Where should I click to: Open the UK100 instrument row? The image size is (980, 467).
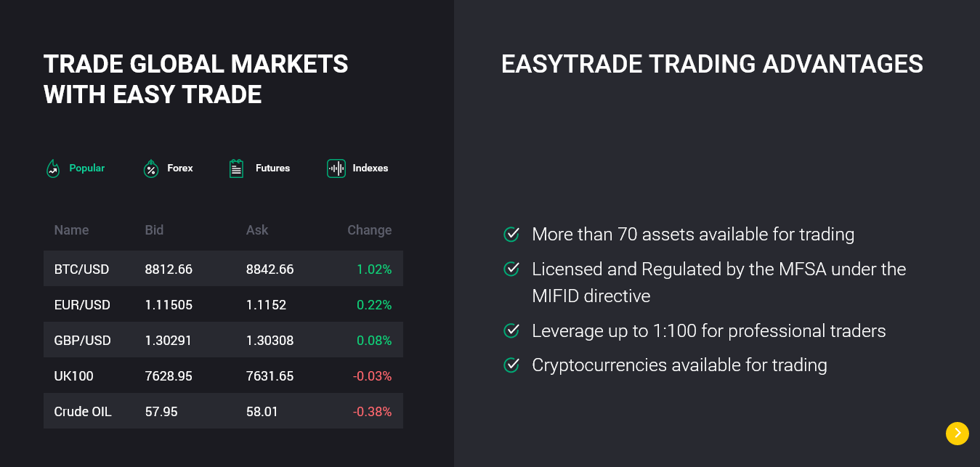(x=223, y=376)
